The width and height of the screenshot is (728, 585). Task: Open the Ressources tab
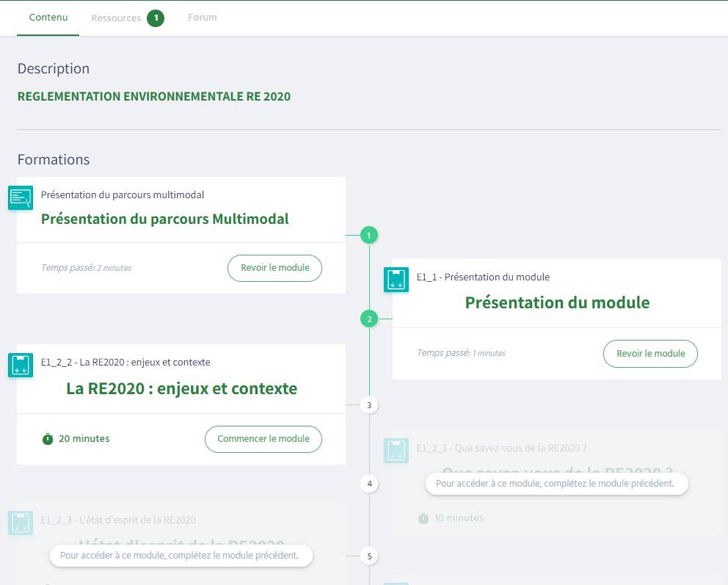(116, 18)
